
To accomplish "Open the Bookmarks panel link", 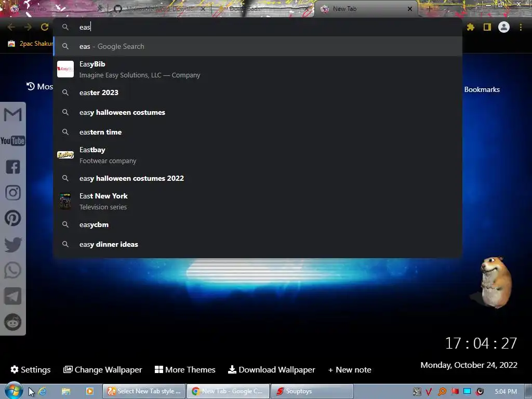I will click(482, 89).
